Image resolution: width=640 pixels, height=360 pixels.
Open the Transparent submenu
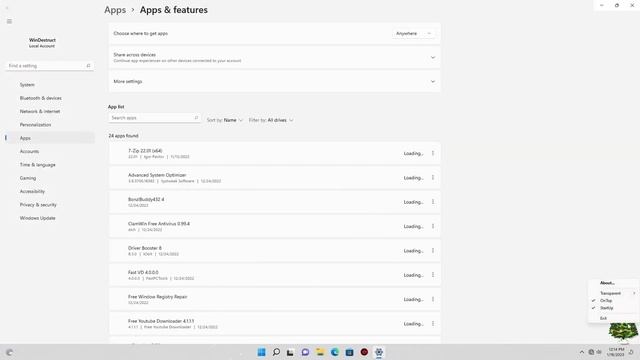click(x=612, y=293)
